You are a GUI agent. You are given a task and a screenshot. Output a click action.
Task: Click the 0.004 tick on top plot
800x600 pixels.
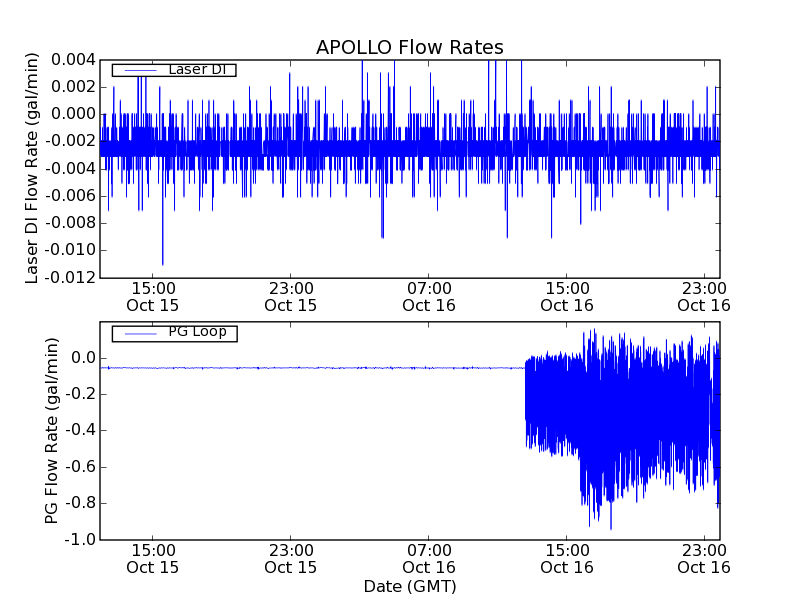pos(73,60)
